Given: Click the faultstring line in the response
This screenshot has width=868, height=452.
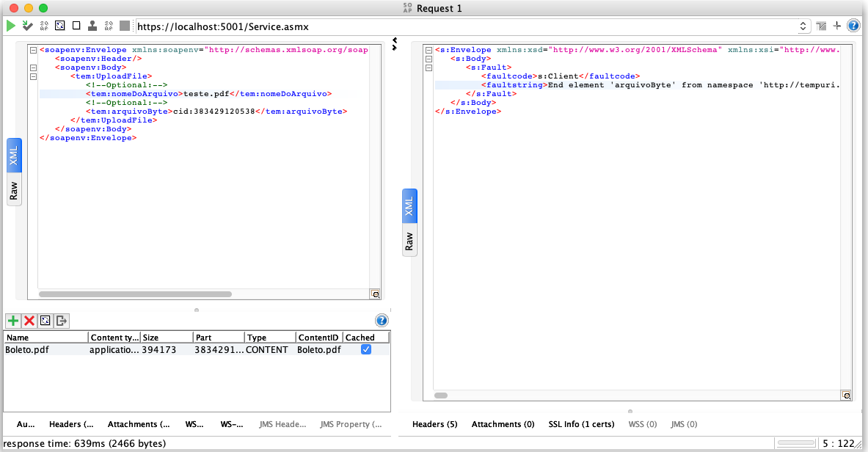Looking at the screenshot, I should tap(637, 85).
